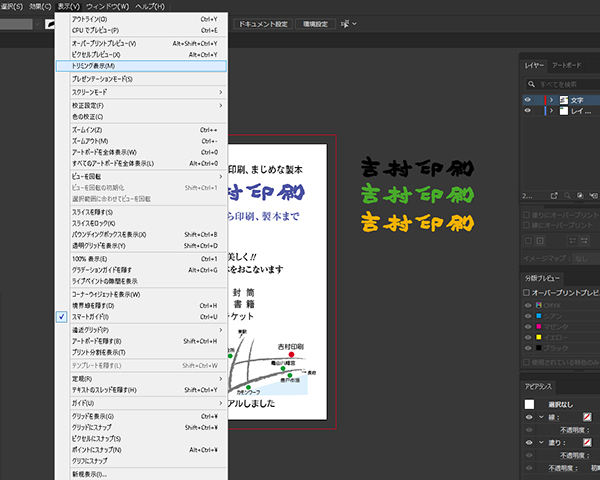Toggle the マゼンタ separation eye
Screen dimensions: 600x480
[528, 327]
